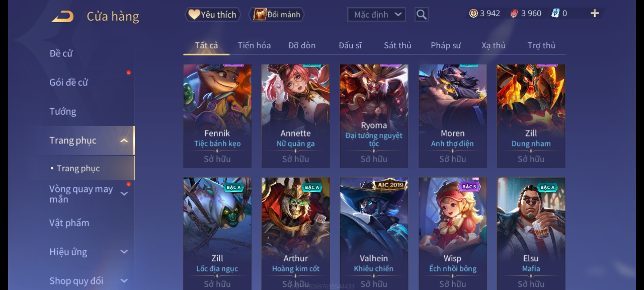Select the Tiến hóa tab
The image size is (644, 290).
coord(254,45)
